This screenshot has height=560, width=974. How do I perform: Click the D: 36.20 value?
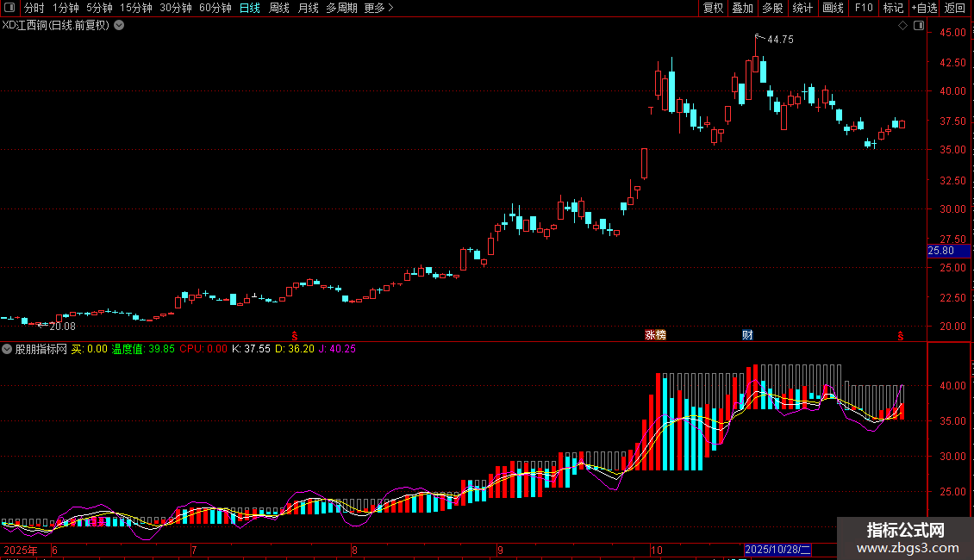tap(295, 349)
